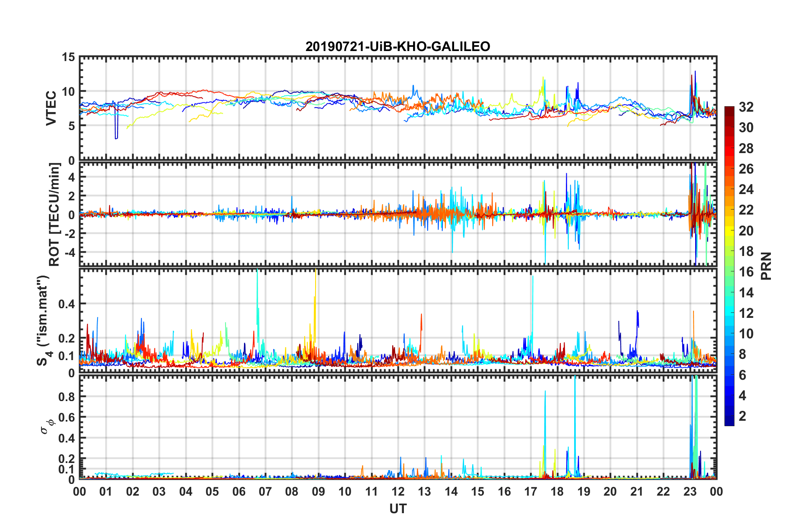Screen dimensions: 796x532
Task: Click the UT x-axis label
Action: coord(398,509)
